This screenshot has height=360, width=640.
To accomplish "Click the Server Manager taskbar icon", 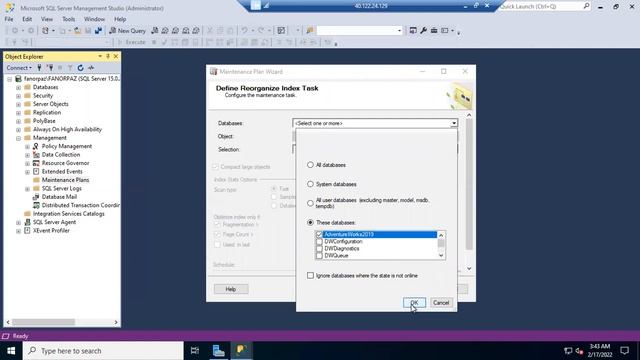I will pyautogui.click(x=219, y=351).
